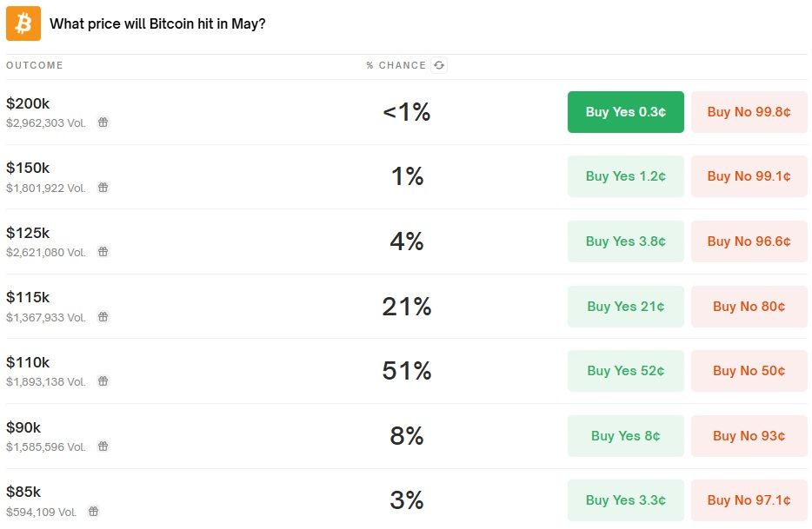
Task: Click the gift icon under $115k
Action: [x=103, y=317]
